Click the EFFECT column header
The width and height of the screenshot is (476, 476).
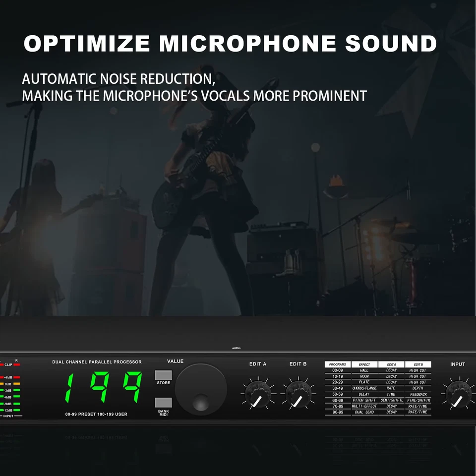click(364, 364)
